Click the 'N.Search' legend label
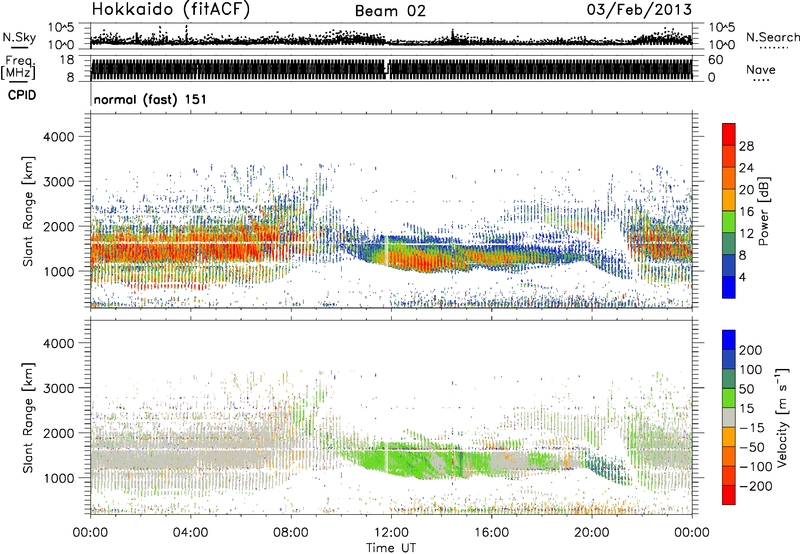 click(772, 37)
